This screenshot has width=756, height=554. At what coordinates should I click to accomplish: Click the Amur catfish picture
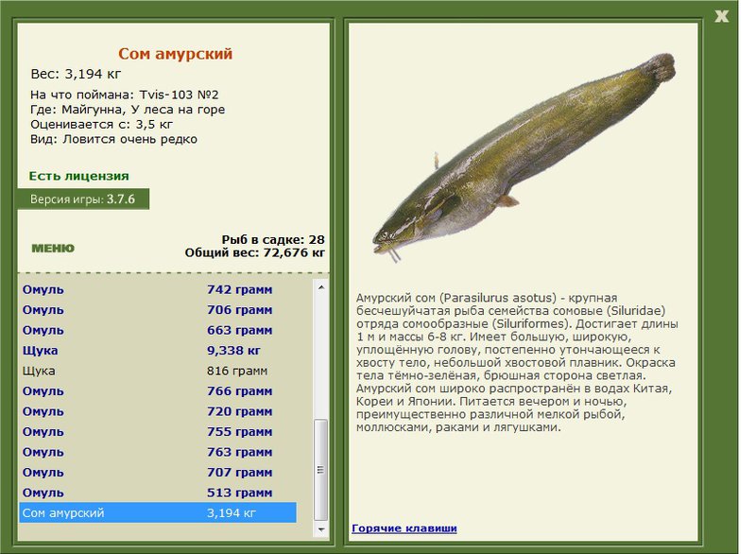pyautogui.click(x=524, y=158)
